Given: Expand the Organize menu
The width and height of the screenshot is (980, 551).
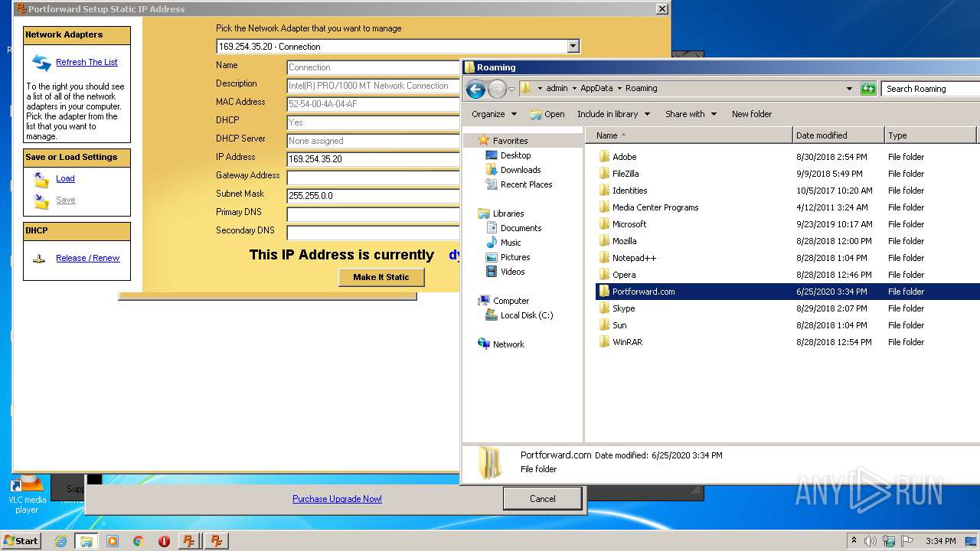Looking at the screenshot, I should tap(494, 114).
